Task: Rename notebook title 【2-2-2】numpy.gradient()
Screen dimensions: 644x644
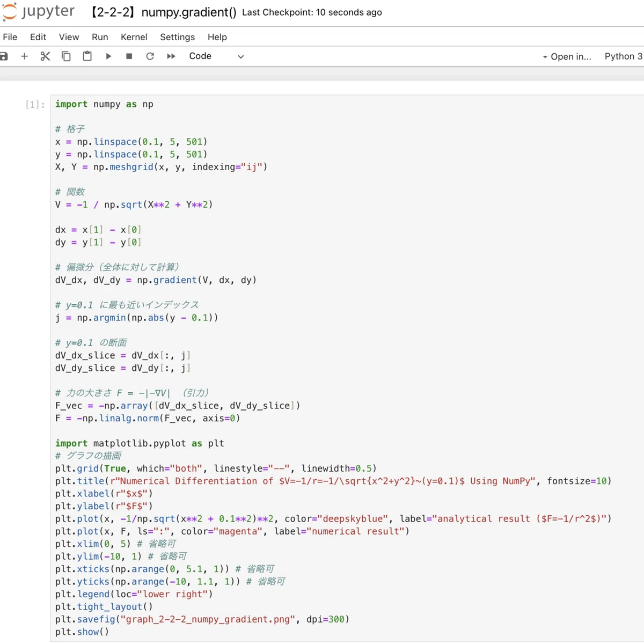Action: [163, 12]
